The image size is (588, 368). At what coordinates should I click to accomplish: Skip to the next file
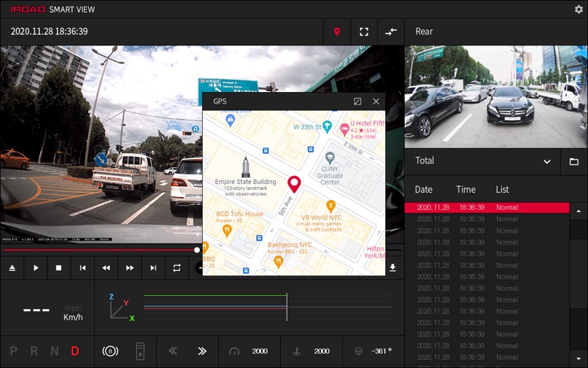[x=153, y=268]
